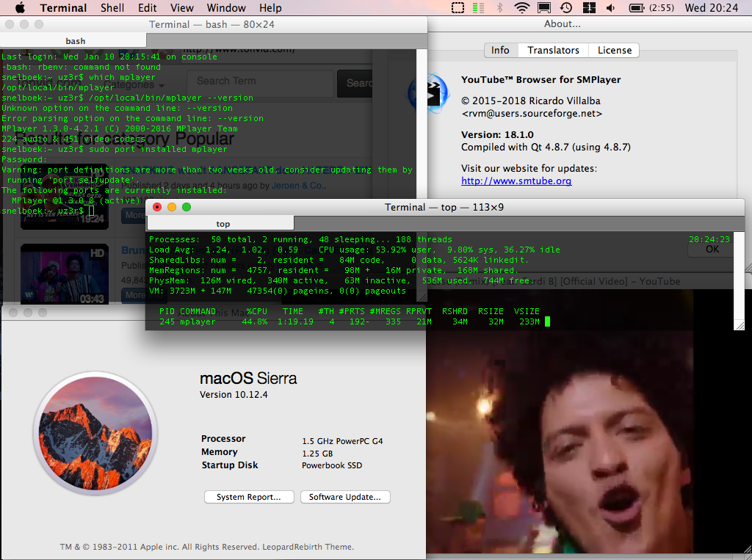Click the Bluetooth menu bar icon
The image size is (752, 560).
[499, 7]
